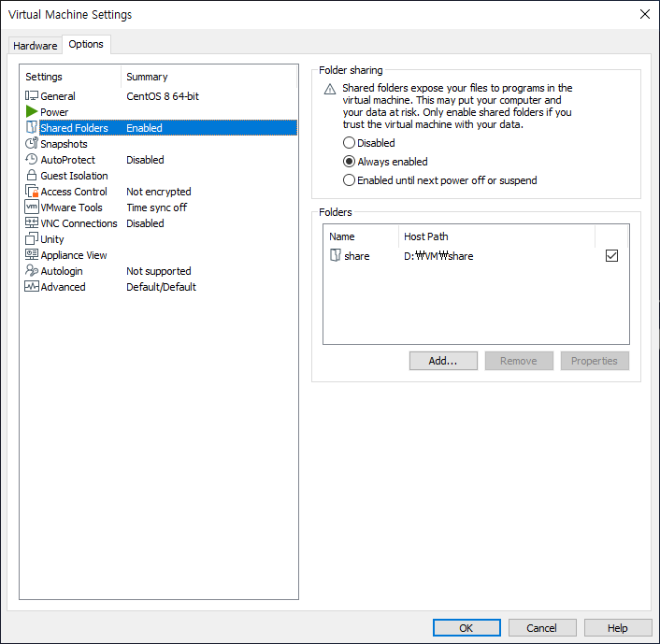Image resolution: width=660 pixels, height=644 pixels.
Task: Select the Appliance View row label
Action: click(x=74, y=255)
